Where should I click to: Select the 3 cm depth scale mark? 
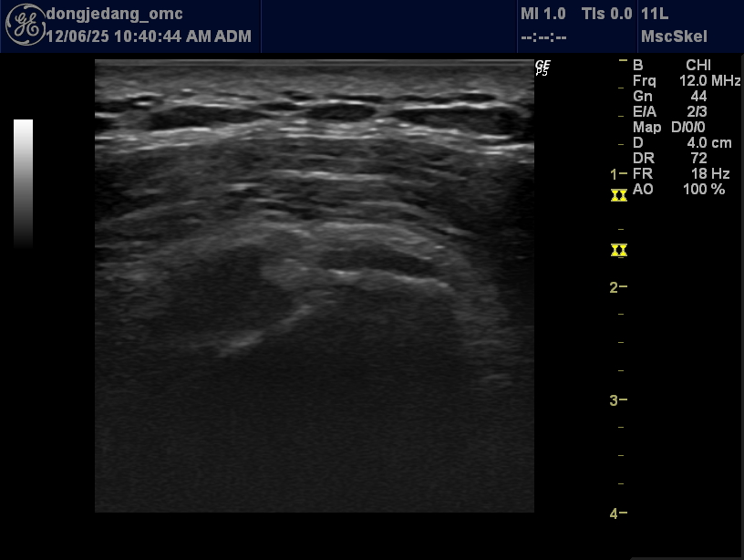(618, 400)
